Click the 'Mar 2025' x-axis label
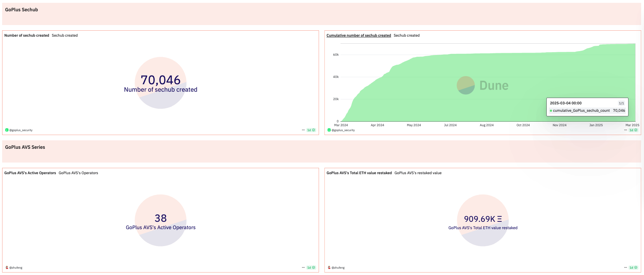This screenshot has width=644, height=275. point(632,125)
